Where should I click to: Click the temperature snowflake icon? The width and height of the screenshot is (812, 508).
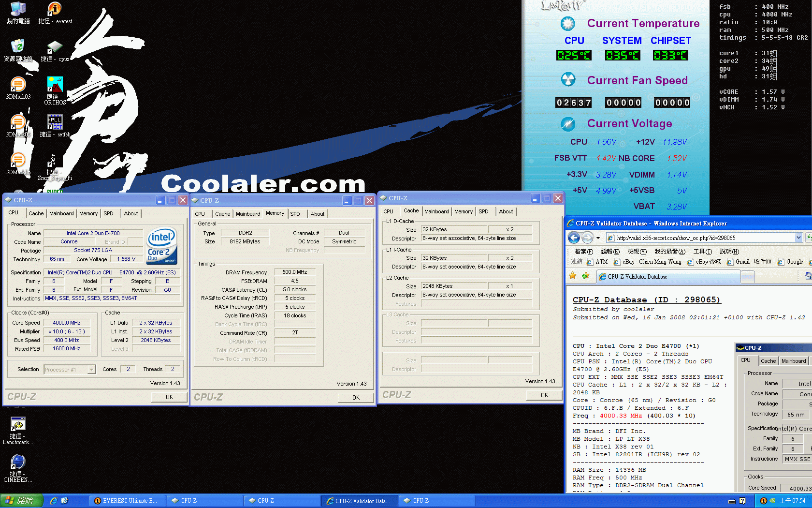coord(568,23)
